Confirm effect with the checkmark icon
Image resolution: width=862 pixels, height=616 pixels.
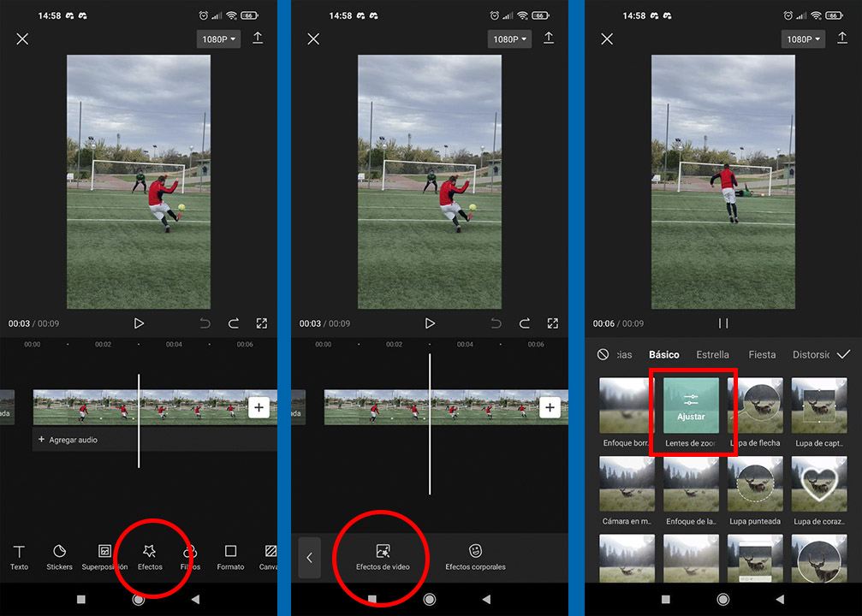point(843,354)
